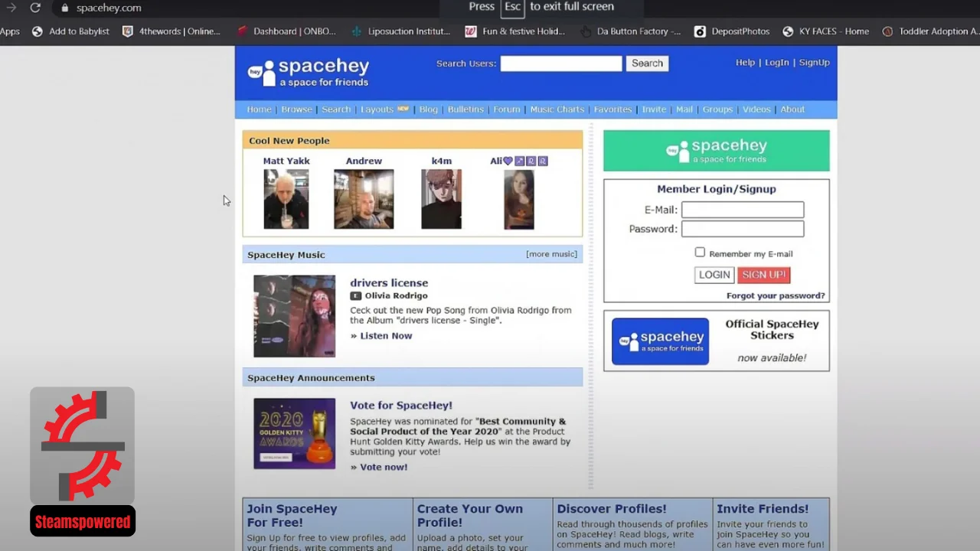Viewport: 980px width, 551px height.
Task: Click the Olivia Rodrigo artist name
Action: click(x=396, y=296)
